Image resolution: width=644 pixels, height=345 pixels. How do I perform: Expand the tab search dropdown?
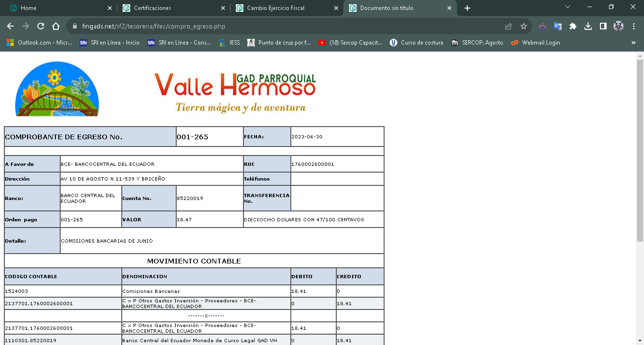tap(568, 7)
